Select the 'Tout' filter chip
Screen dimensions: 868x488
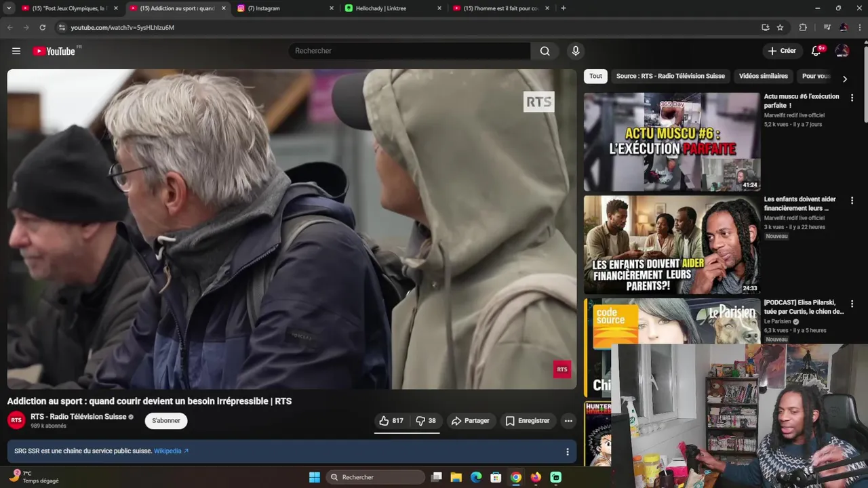click(595, 76)
